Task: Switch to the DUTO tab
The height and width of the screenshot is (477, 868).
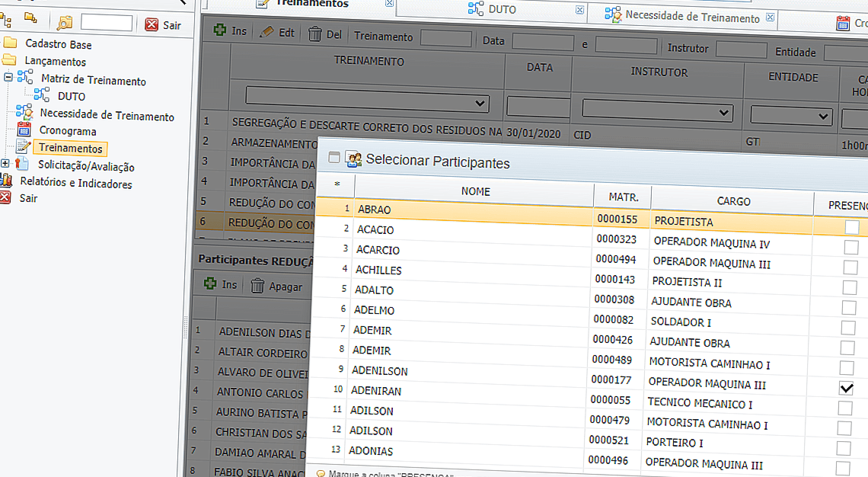Action: pos(502,9)
